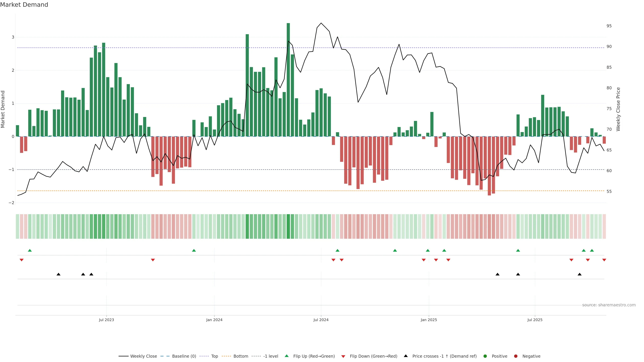Click the last red flip-down marker

[x=604, y=260]
